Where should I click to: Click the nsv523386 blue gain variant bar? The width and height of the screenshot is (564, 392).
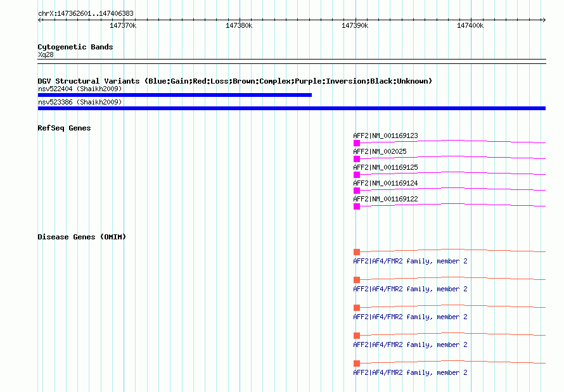point(292,108)
